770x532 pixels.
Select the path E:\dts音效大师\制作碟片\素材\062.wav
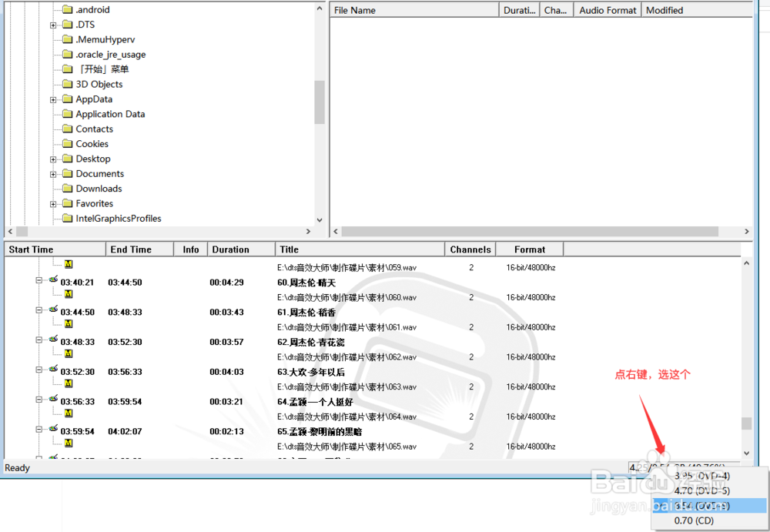coord(346,357)
